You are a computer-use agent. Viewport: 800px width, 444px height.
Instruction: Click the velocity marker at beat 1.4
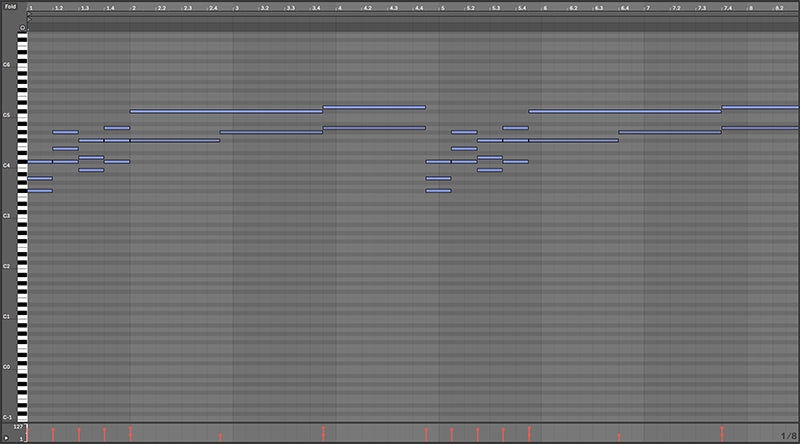pos(105,434)
